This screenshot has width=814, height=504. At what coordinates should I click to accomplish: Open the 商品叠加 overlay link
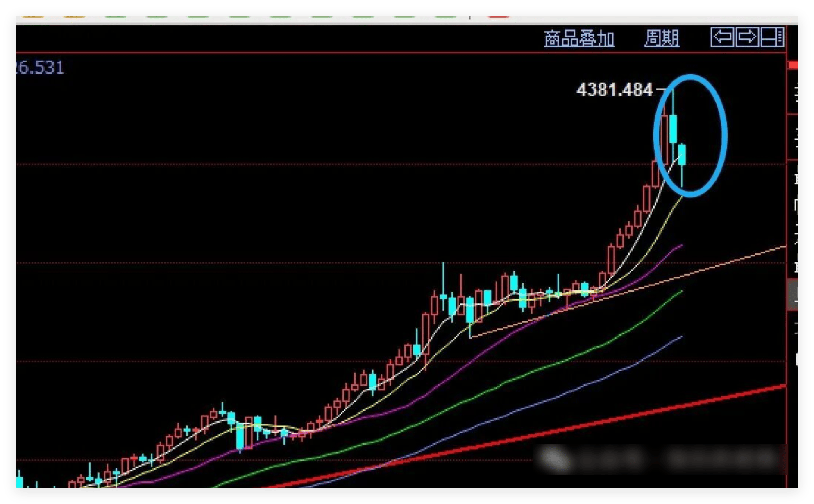coord(579,39)
